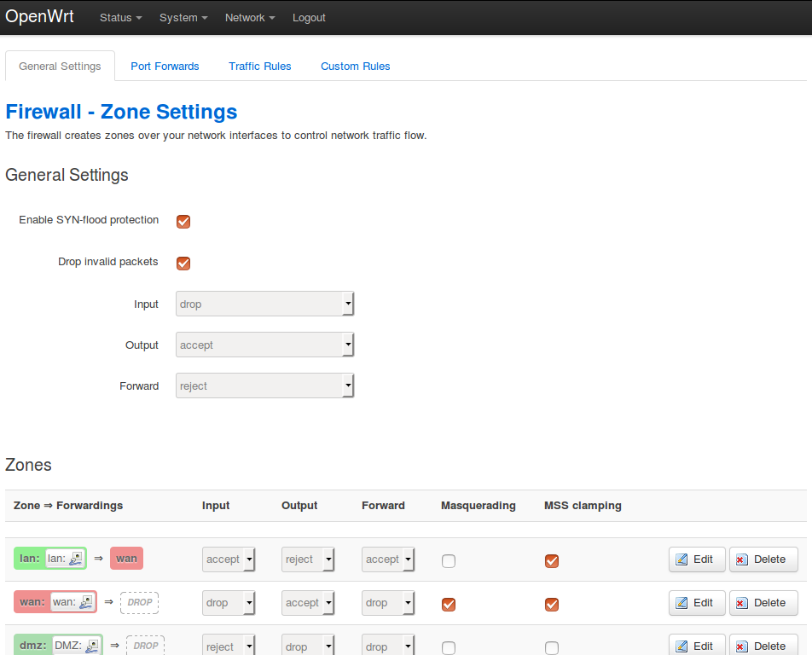Uncheck Drop invalid packets
This screenshot has height=655, width=812.
pos(183,263)
